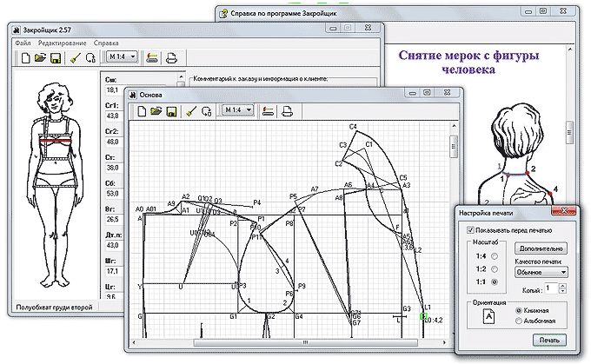Click the refresh arrow icon in the Основа toolbar
The image size is (591, 364).
click(206, 110)
